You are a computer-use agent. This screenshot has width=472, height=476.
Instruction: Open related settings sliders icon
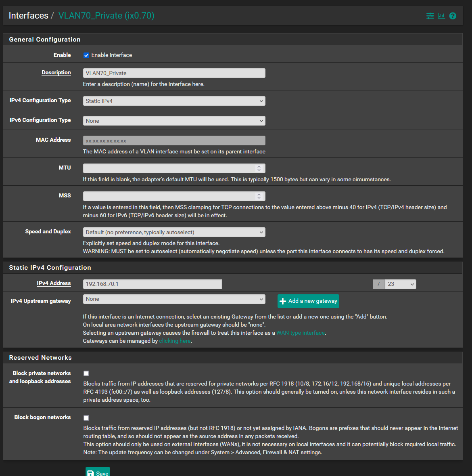click(430, 16)
